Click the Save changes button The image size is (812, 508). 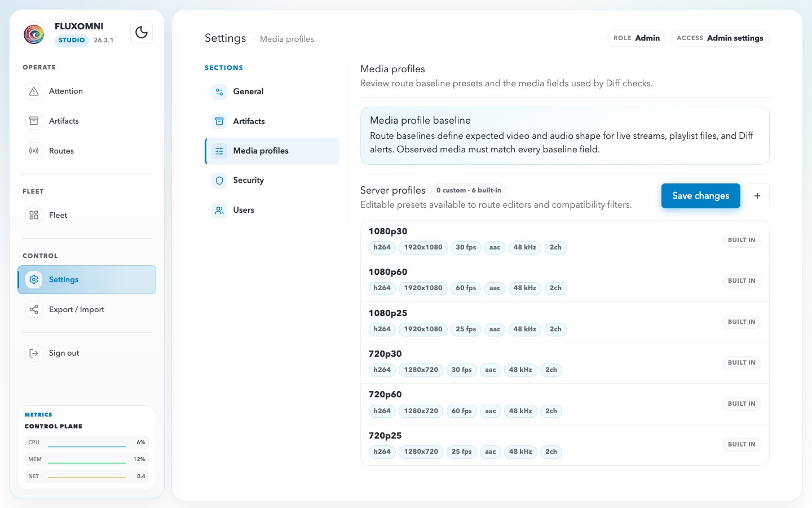[x=701, y=196]
